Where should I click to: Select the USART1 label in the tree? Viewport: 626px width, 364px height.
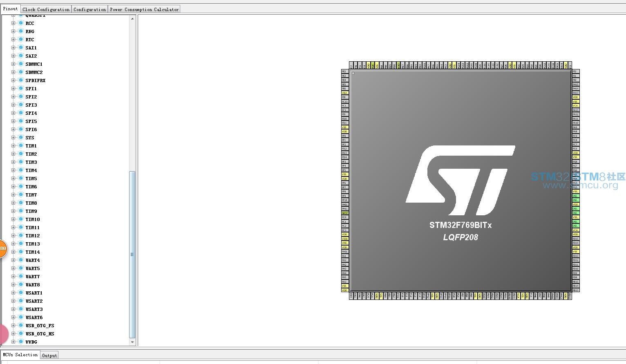(x=34, y=293)
